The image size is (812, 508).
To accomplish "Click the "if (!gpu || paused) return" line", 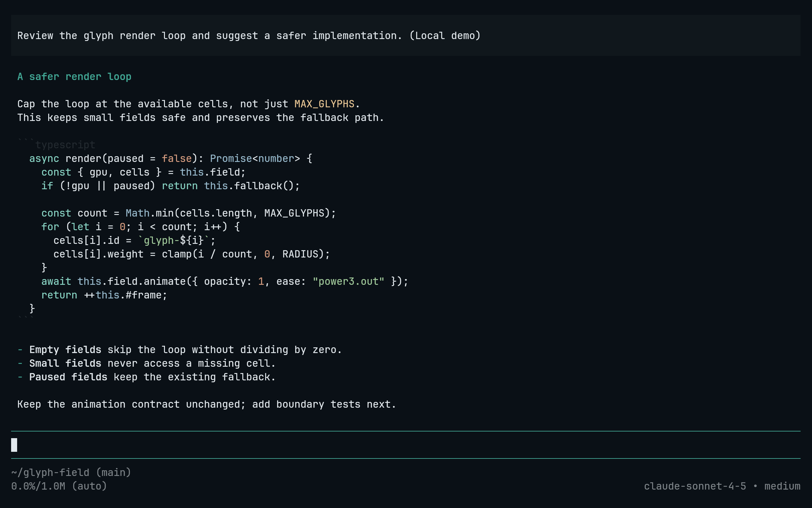I will tap(170, 186).
